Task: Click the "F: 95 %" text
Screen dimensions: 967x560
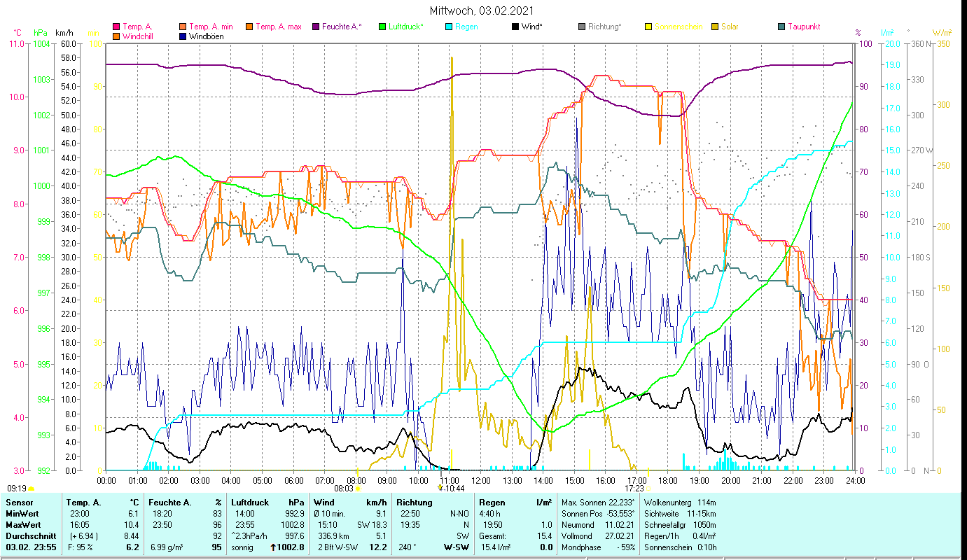Action: click(79, 547)
